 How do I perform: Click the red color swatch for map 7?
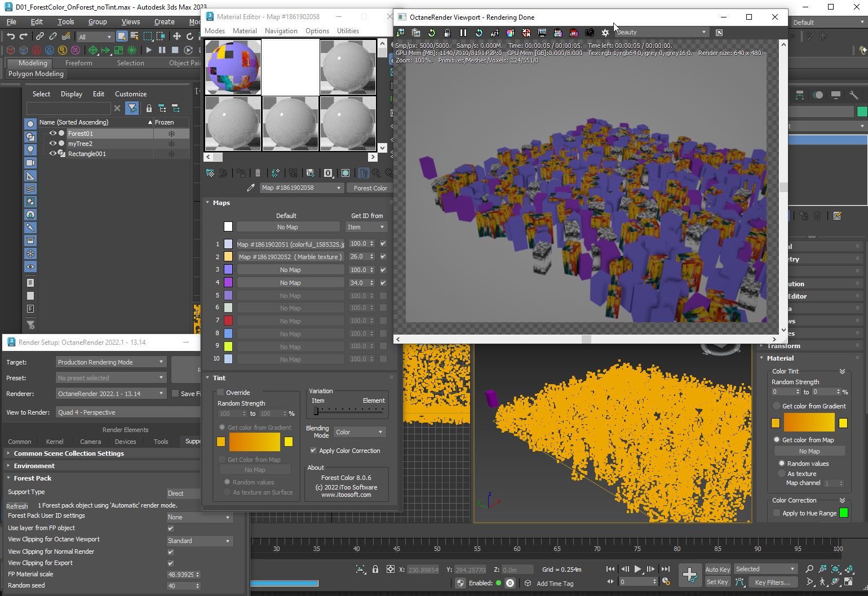pos(228,321)
